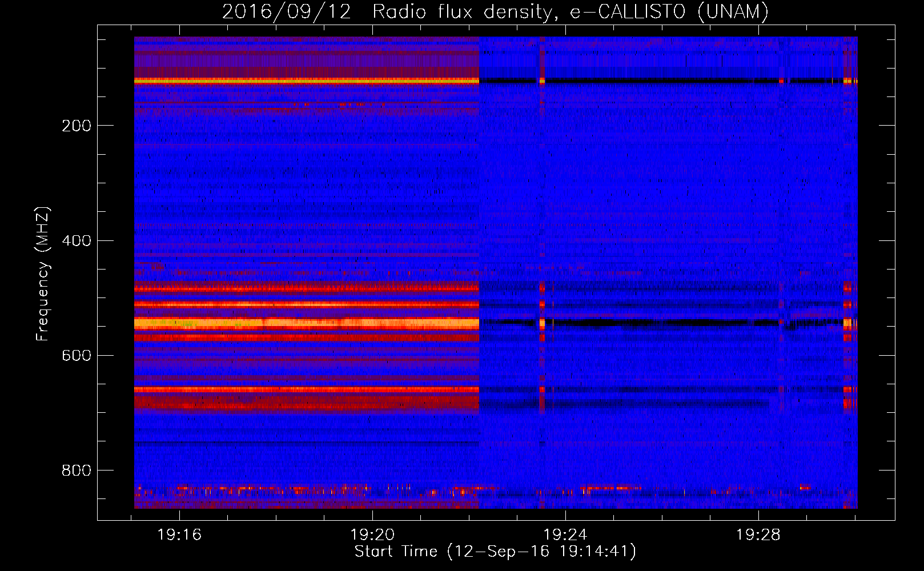Click the "Frequency (MHZ)" axis label
The height and width of the screenshot is (571, 924).
click(43, 274)
